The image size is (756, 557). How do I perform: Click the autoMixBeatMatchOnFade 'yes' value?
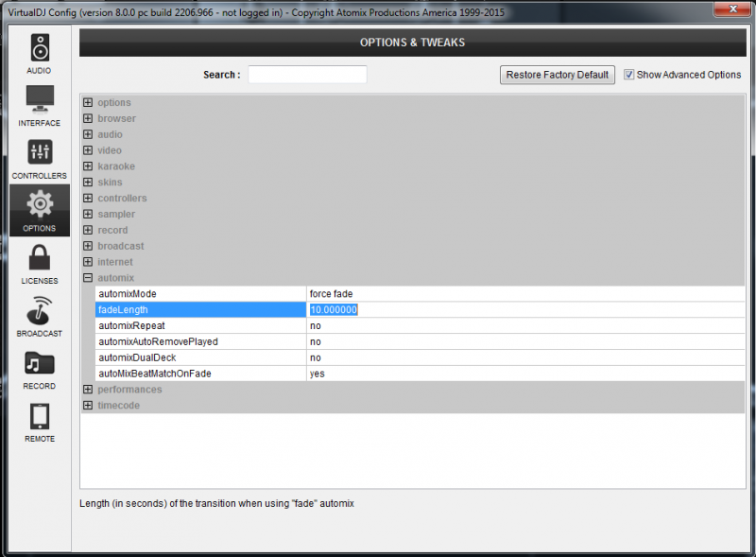coord(318,374)
